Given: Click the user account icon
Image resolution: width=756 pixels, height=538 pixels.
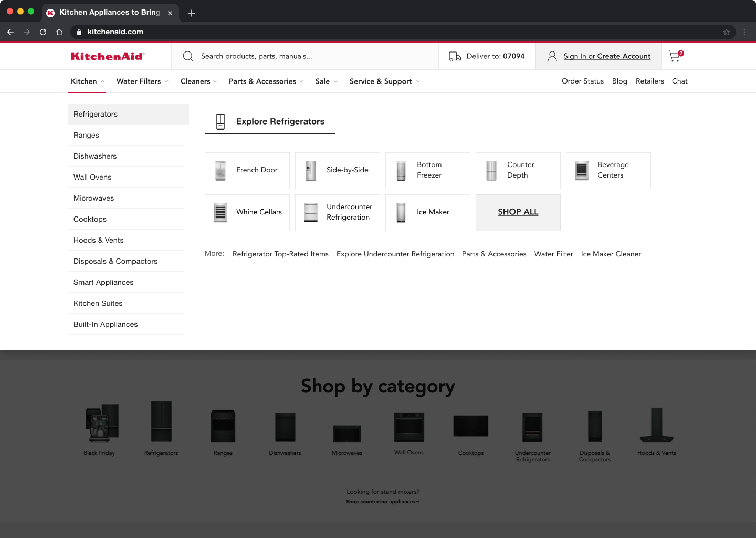Looking at the screenshot, I should click(552, 56).
